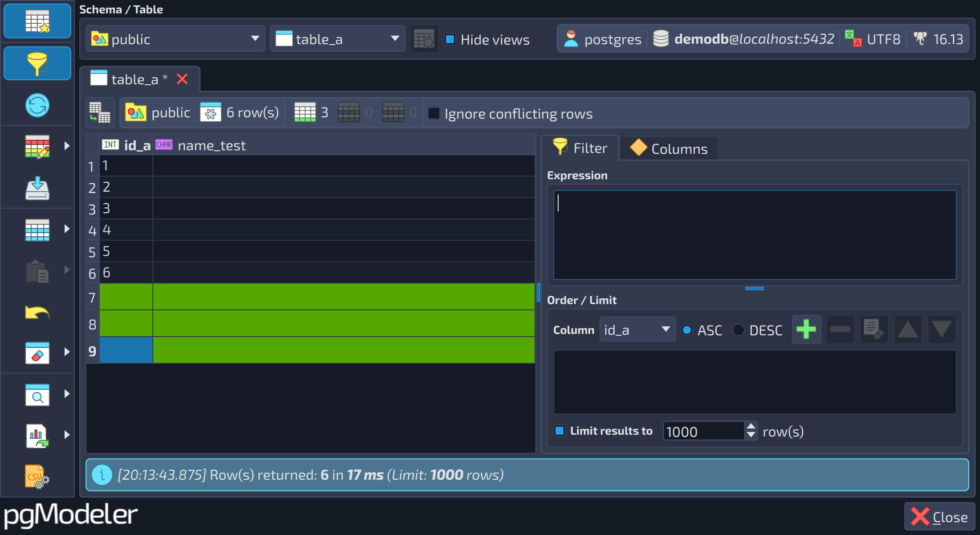
Task: Click the splitter handle between grid and filter
Action: [539, 292]
